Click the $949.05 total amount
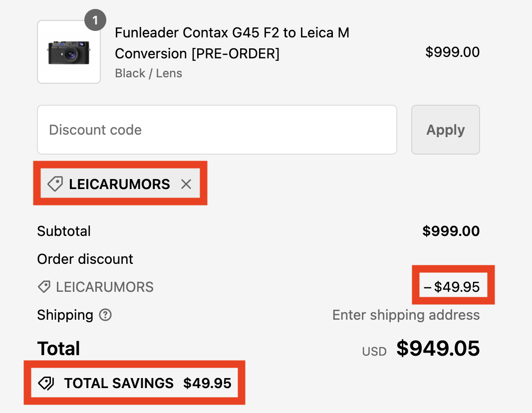Viewport: 532px width, 413px height. (x=438, y=349)
